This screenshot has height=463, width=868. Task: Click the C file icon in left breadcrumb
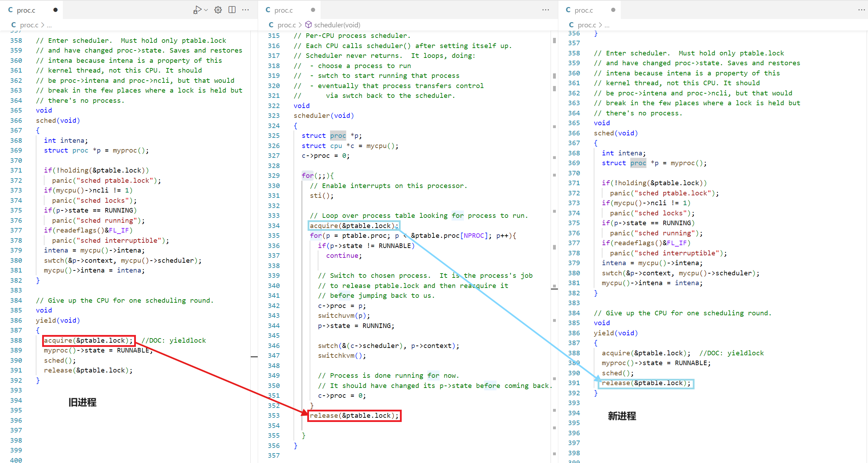[x=13, y=25]
